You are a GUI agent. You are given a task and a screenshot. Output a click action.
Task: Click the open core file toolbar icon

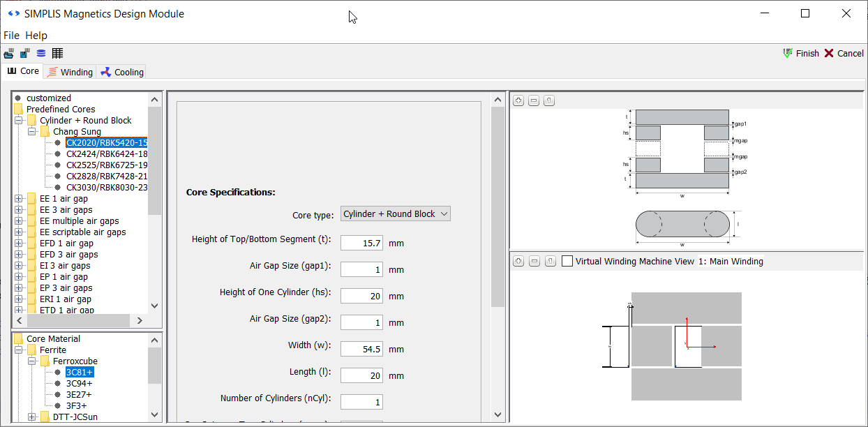click(x=9, y=54)
